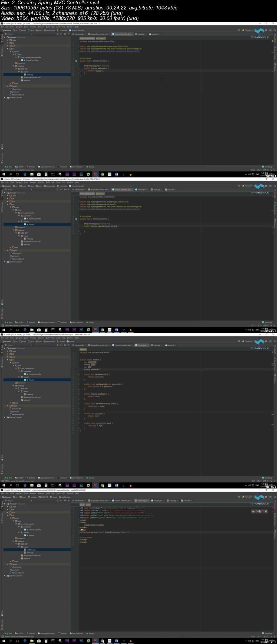The height and width of the screenshot is (644, 277).
Task: Click the Photoshop taskbar icon in the frame stamped 00:19:30
Action: pyautogui.click(x=81, y=641)
